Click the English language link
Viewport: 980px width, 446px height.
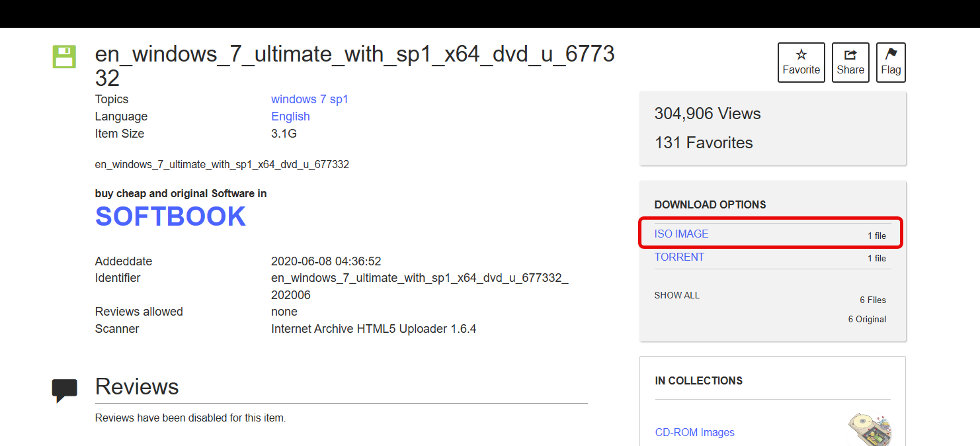coord(290,116)
